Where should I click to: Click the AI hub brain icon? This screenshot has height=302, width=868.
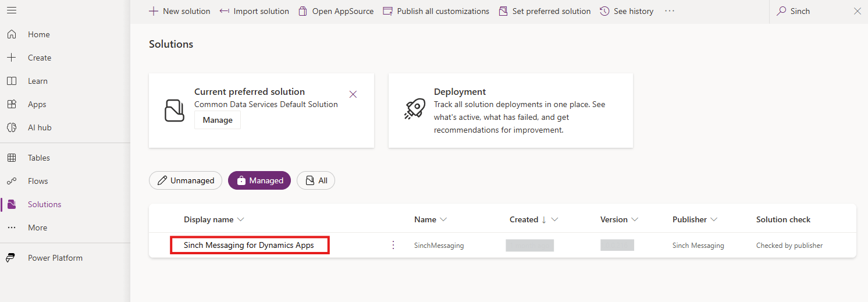[12, 127]
